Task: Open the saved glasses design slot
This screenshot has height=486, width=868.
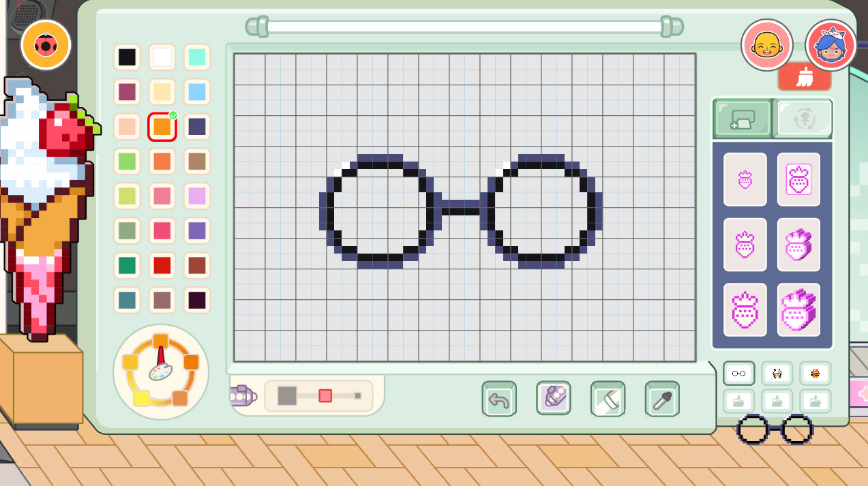Action: coord(739,374)
